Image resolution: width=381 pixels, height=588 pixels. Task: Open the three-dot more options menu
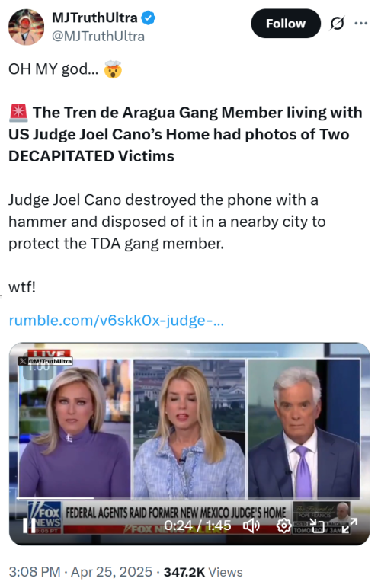(360, 24)
